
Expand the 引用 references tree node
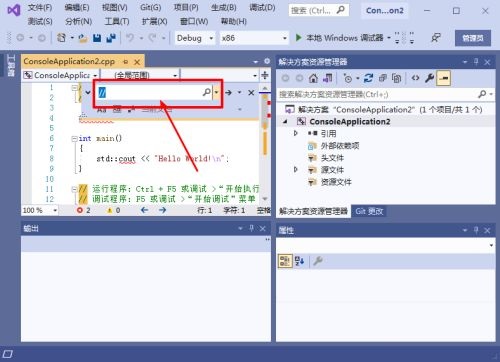295,133
